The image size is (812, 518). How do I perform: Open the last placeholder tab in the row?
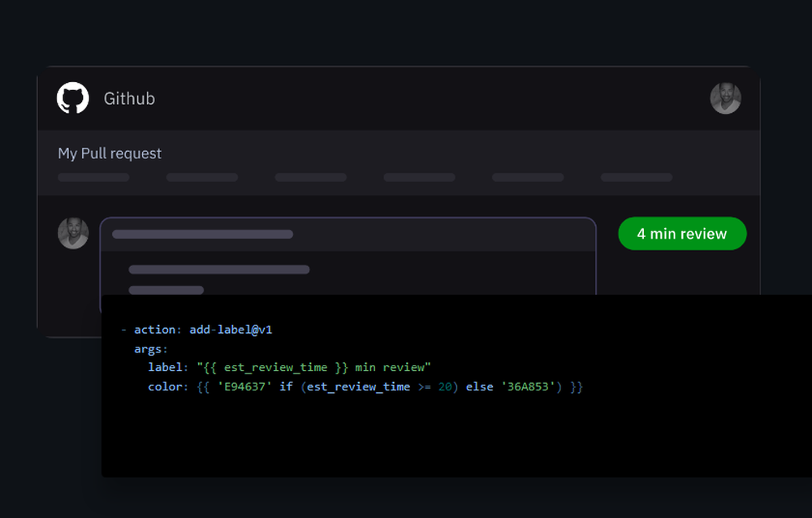[637, 177]
